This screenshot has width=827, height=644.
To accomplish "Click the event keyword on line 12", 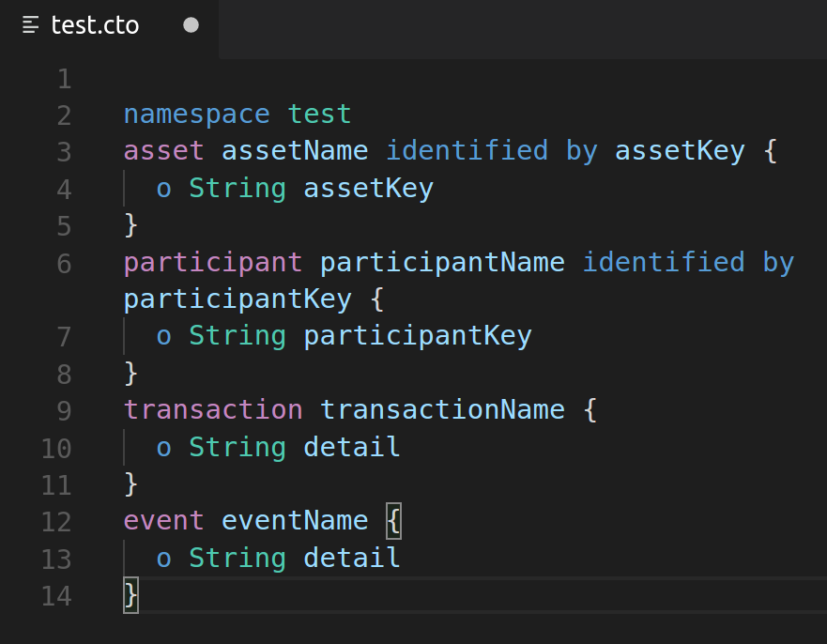I will pos(162,520).
